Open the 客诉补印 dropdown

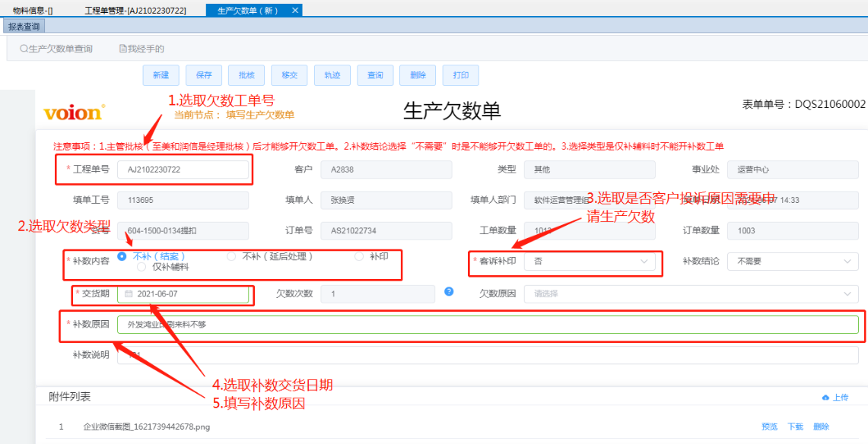(590, 261)
